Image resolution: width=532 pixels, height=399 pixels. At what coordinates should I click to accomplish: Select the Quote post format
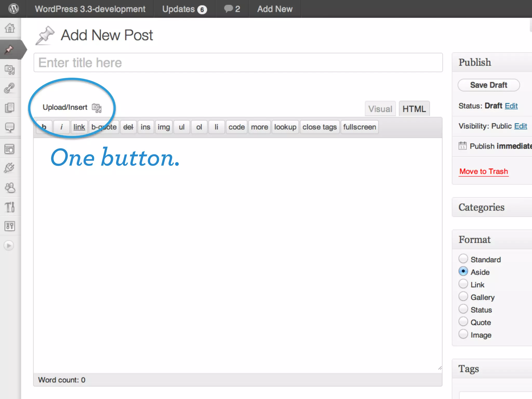(463, 322)
